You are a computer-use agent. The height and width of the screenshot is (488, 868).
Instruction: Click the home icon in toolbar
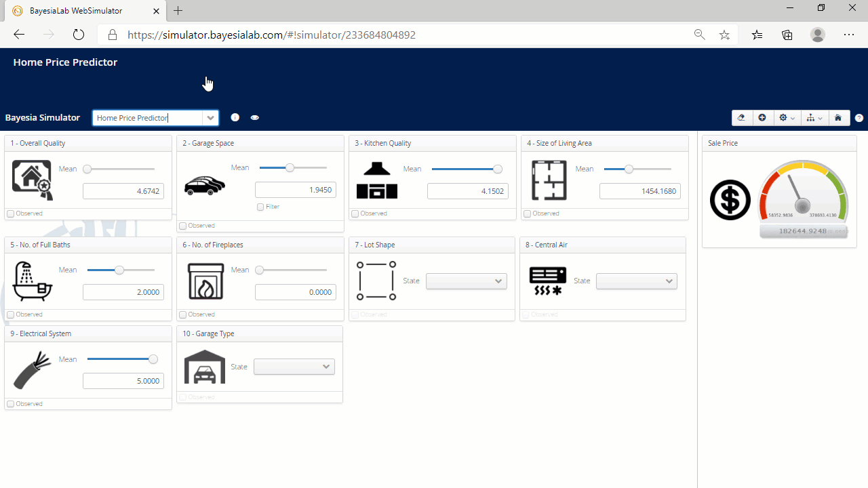point(838,118)
